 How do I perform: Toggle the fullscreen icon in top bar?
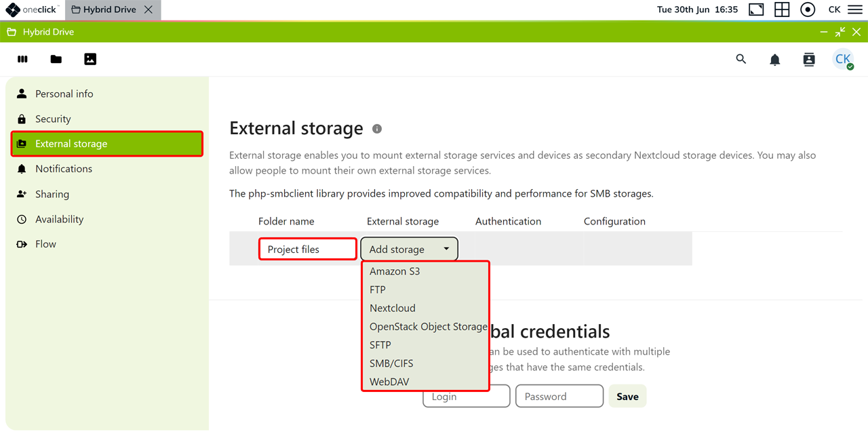pyautogui.click(x=756, y=9)
